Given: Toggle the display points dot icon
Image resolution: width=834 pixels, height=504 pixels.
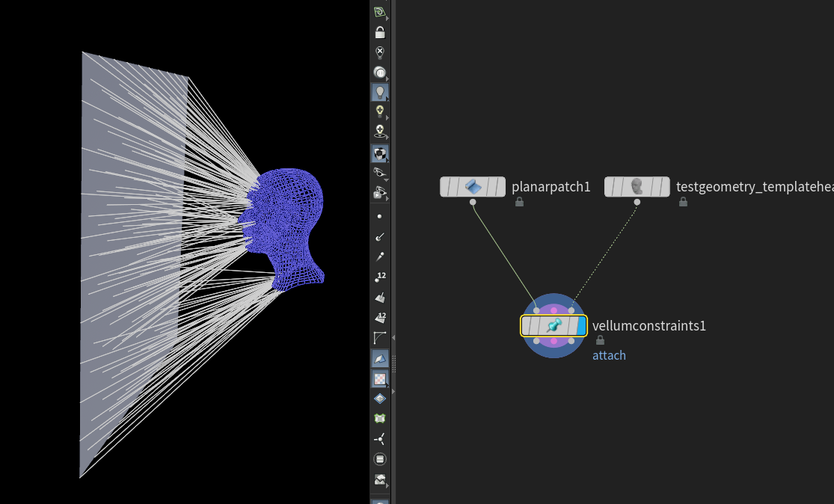Looking at the screenshot, I should point(379,216).
